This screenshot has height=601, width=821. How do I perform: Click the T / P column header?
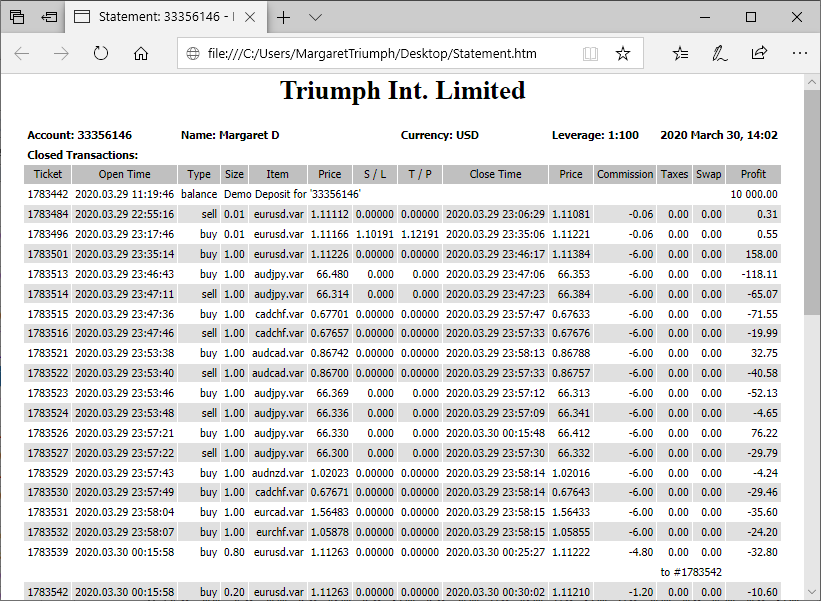click(420, 174)
